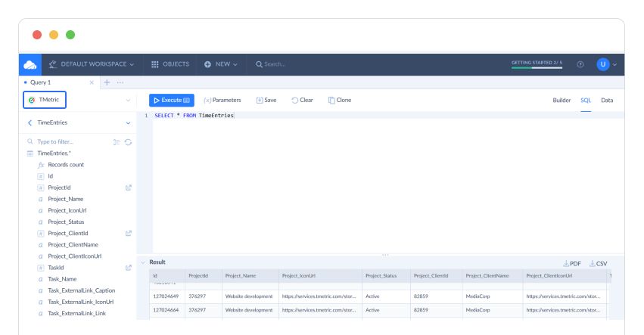The image size is (644, 335).
Task: Select the Task_ExternalLink_Link field
Action: 76,314
